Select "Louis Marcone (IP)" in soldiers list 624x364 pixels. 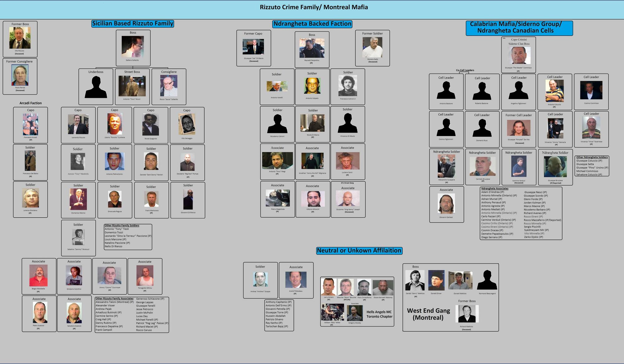point(115,240)
